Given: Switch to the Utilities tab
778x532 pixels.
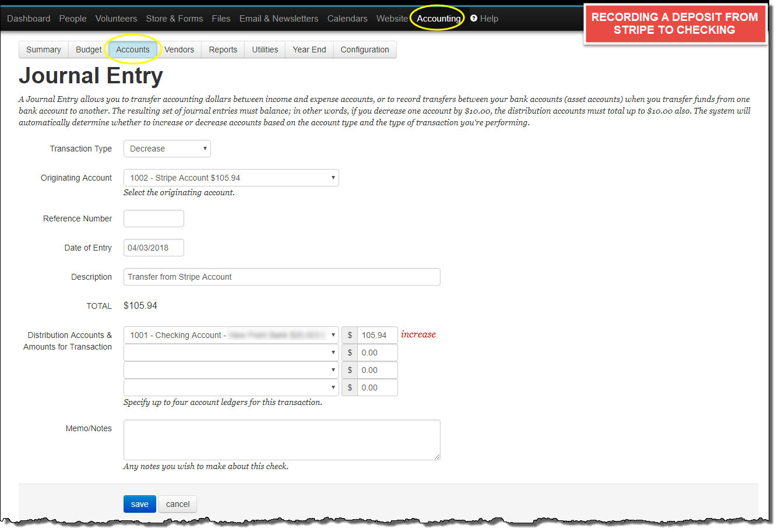Looking at the screenshot, I should pyautogui.click(x=265, y=50).
